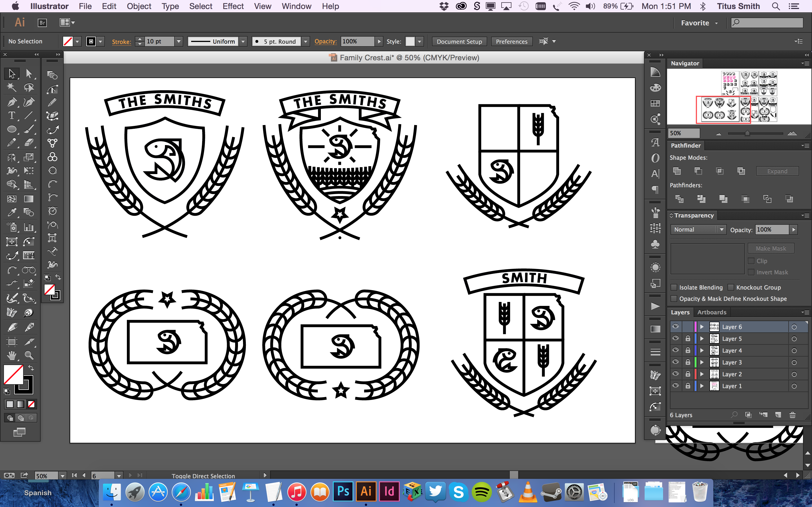The image size is (812, 507).
Task: Click the Unite shape mode icon
Action: (677, 171)
